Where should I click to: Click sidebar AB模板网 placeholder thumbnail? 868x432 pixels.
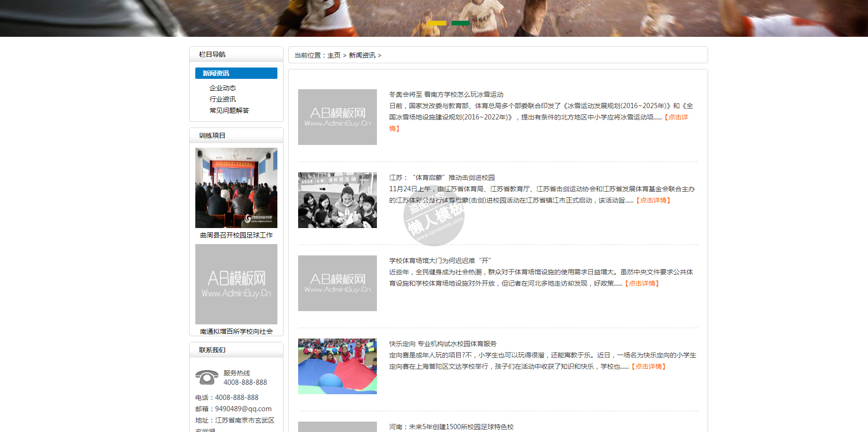[x=236, y=284]
